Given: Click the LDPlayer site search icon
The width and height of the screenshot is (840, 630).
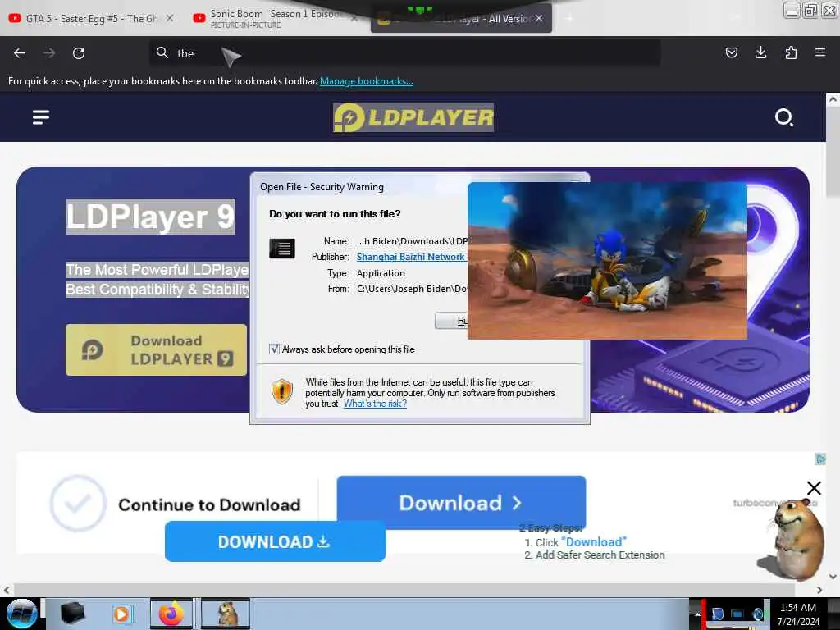Looking at the screenshot, I should [x=783, y=117].
